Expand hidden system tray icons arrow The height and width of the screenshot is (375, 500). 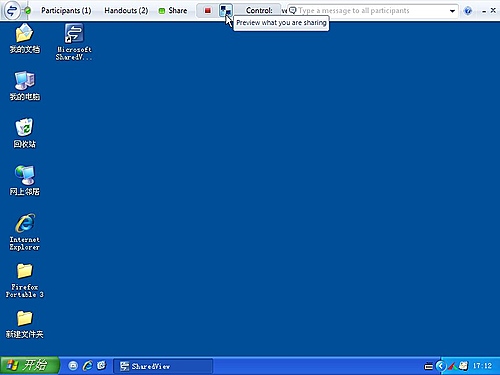tap(441, 366)
